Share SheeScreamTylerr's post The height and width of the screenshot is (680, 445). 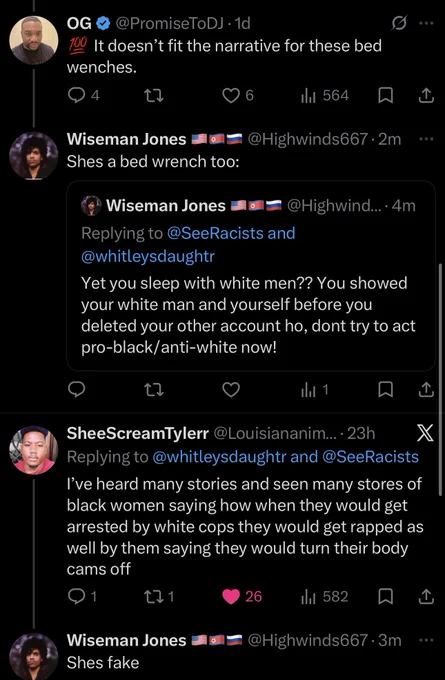coord(426,596)
